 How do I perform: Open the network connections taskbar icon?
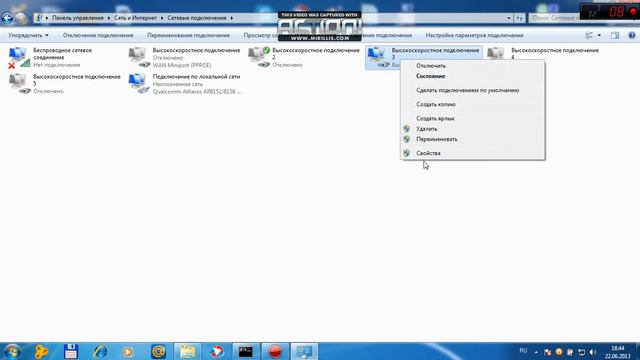pos(304,351)
